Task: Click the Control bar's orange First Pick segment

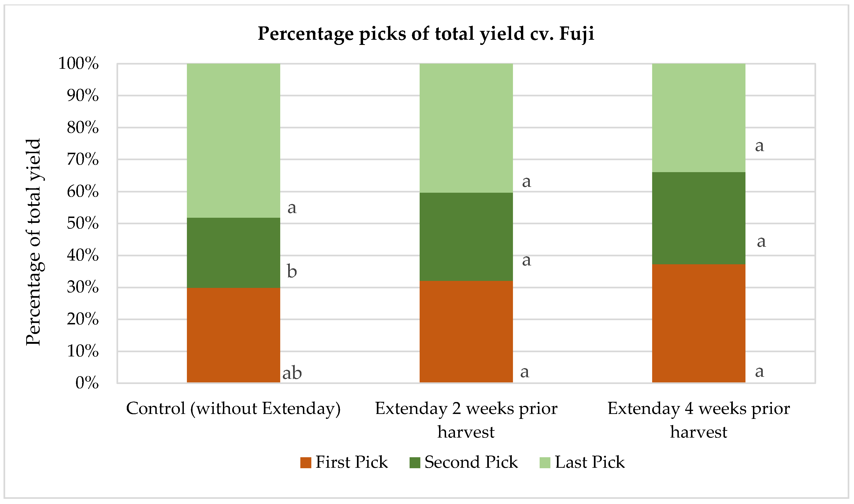Action: tap(233, 335)
